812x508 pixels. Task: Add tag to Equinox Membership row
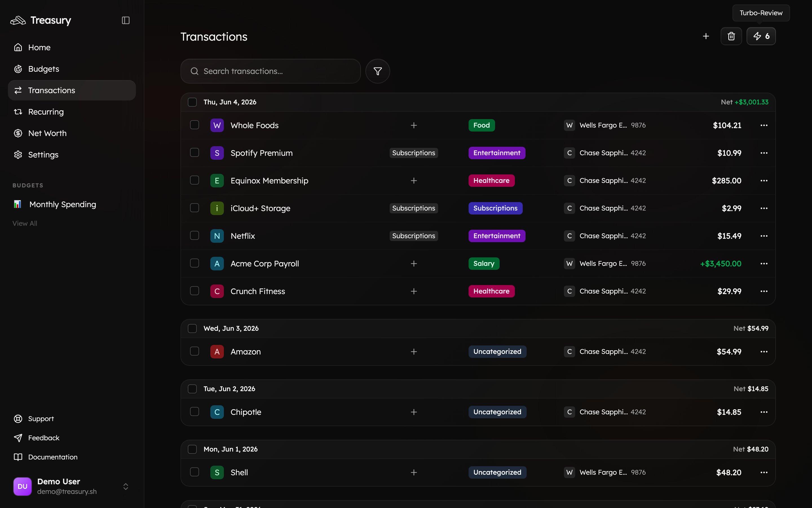(414, 181)
